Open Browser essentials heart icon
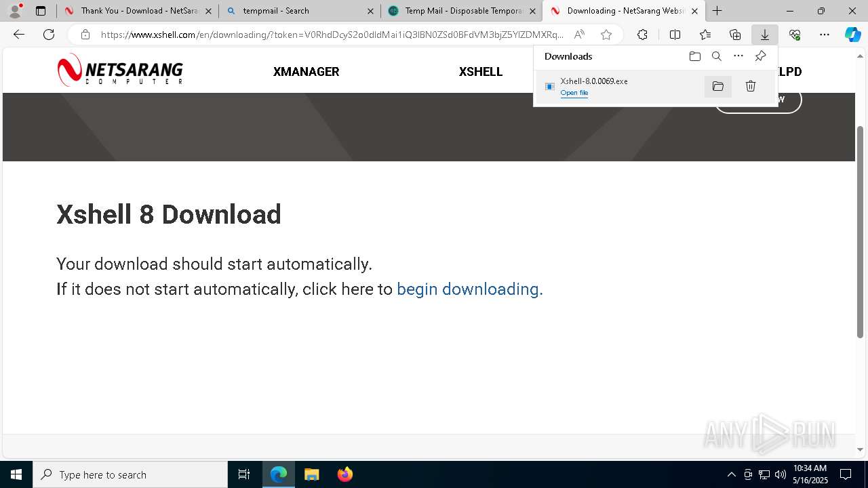The height and width of the screenshot is (488, 868). pos(795,35)
